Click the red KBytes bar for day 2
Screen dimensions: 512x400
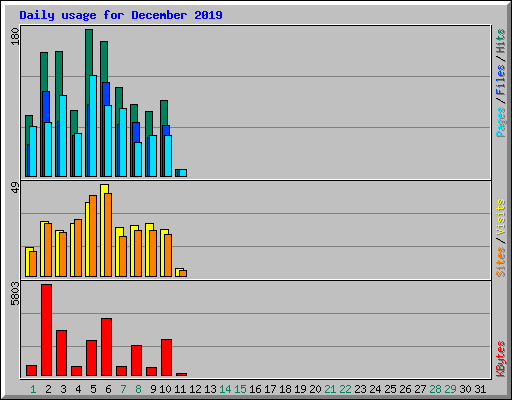(47, 330)
